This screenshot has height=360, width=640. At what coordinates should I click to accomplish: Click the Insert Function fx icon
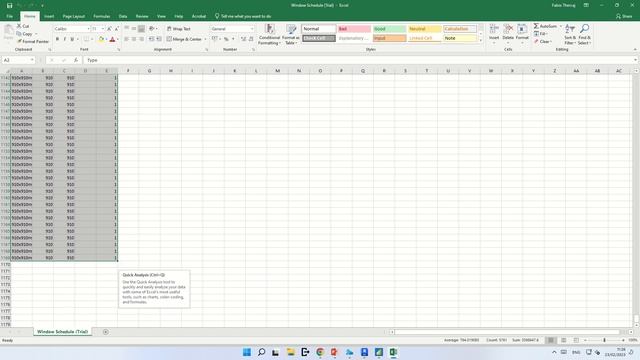pyautogui.click(x=76, y=60)
